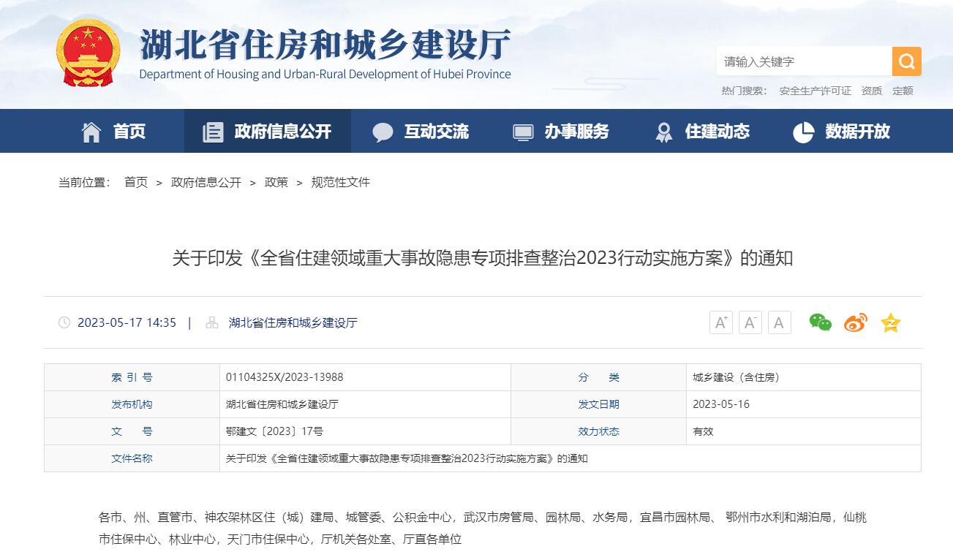
Task: Click the speech-bubble icon next to 互动交流
Action: pyautogui.click(x=383, y=131)
